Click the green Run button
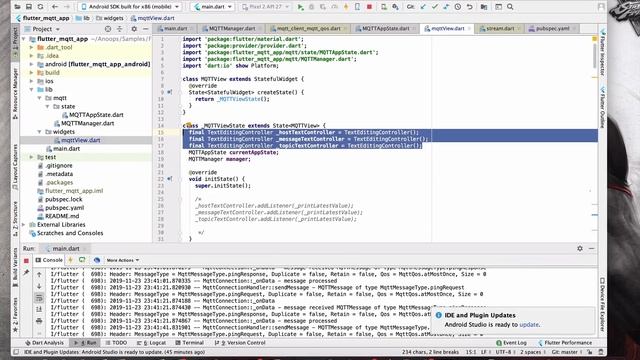 coord(300,7)
